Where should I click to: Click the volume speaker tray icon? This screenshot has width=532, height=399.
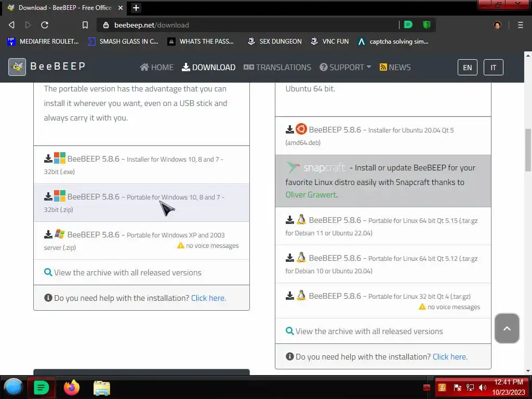[483, 388]
